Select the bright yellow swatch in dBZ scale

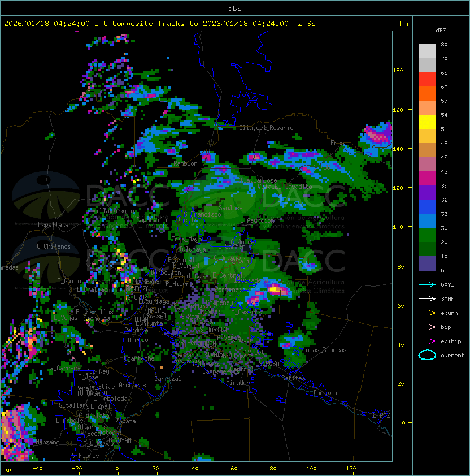427,122
